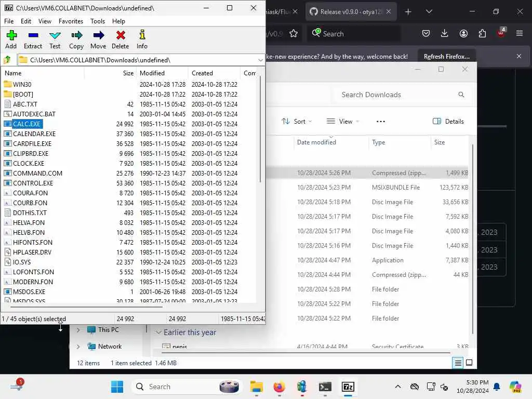Open the Tools menu in 7-Zip

pos(97,21)
